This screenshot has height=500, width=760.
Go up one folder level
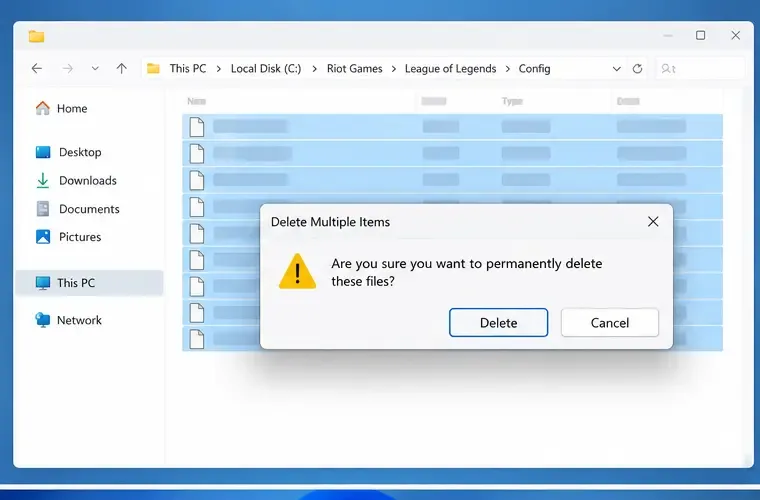point(122,68)
